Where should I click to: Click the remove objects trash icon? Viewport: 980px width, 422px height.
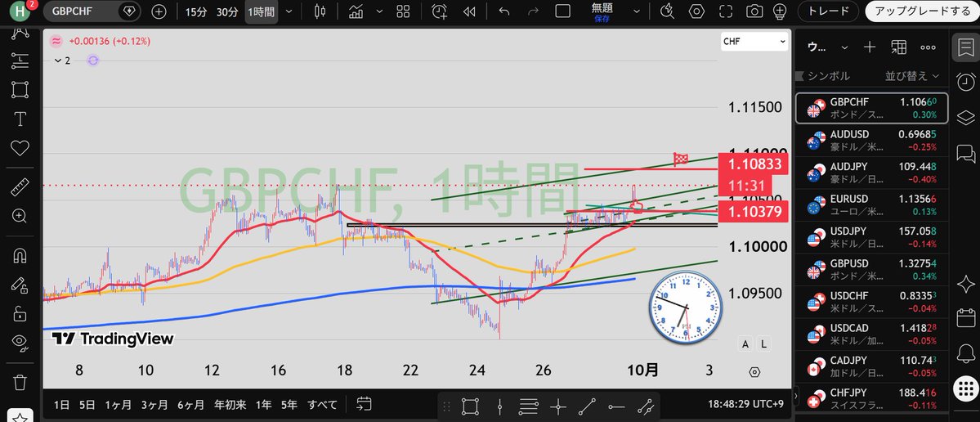(20, 381)
